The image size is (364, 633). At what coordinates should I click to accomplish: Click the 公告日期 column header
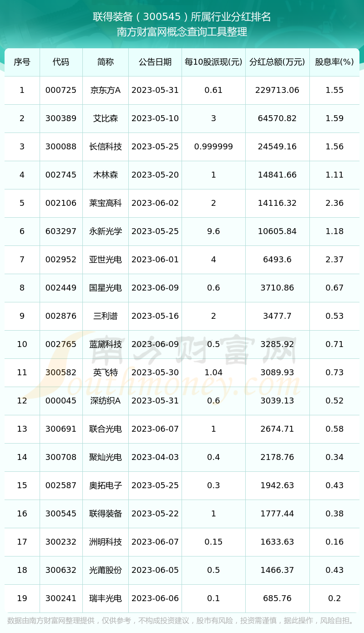[x=155, y=62]
